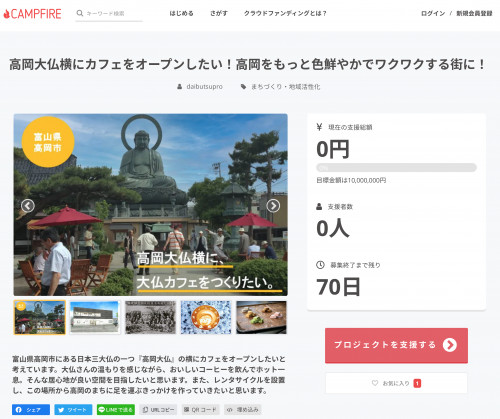The width and height of the screenshot is (500, 419).
Task: Show next slide with right arrow
Action: pos(273,206)
